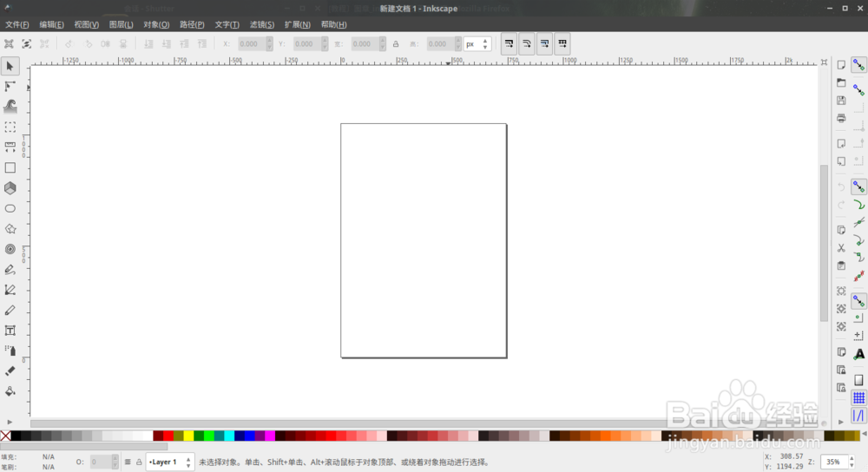Toggle snap nodes, paths and handles

click(858, 187)
